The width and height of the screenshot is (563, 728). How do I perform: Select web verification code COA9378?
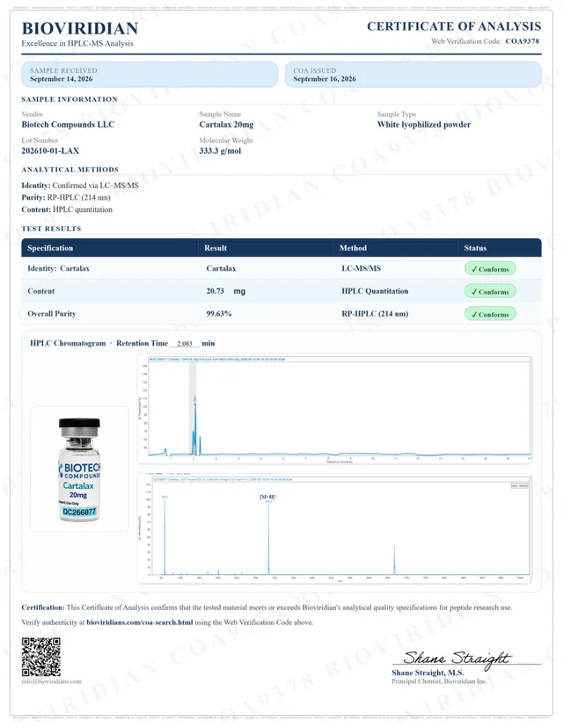[x=523, y=40]
